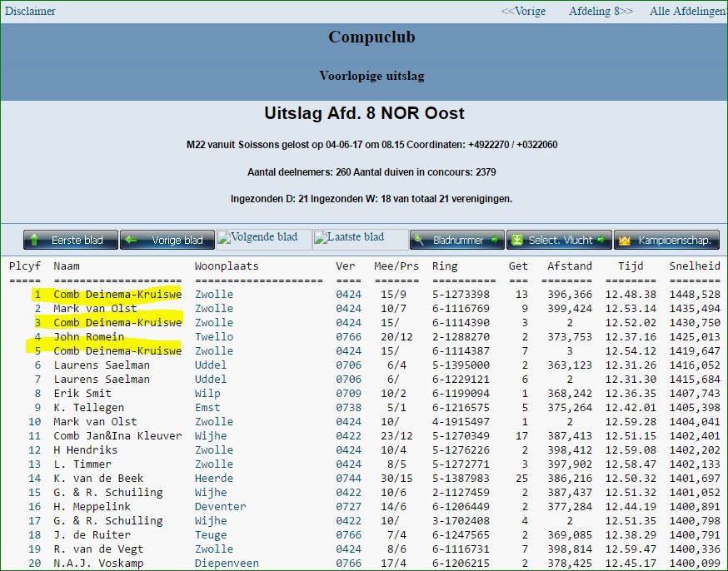Select the name John Romein
Screen dimensions: 728x571
click(x=88, y=337)
